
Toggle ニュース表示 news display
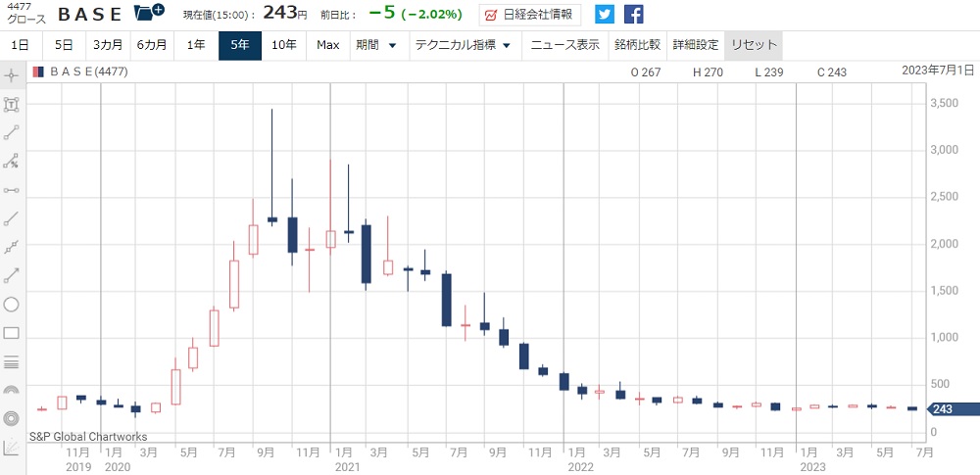(565, 45)
